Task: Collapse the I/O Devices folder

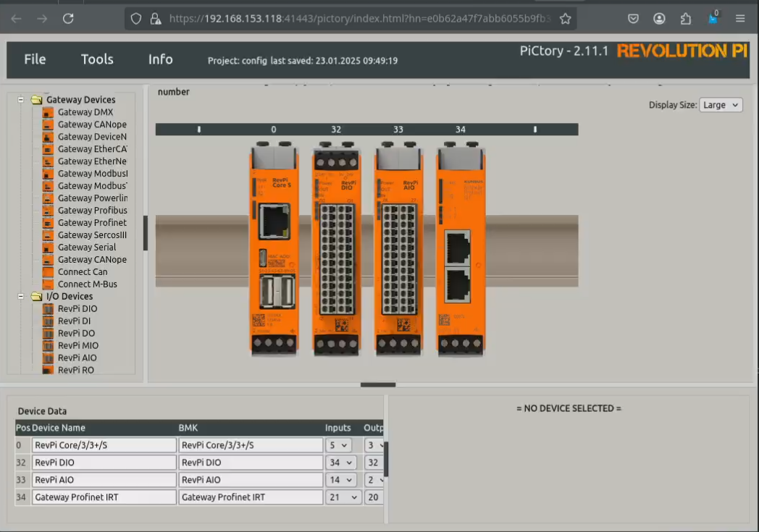Action: 21,296
